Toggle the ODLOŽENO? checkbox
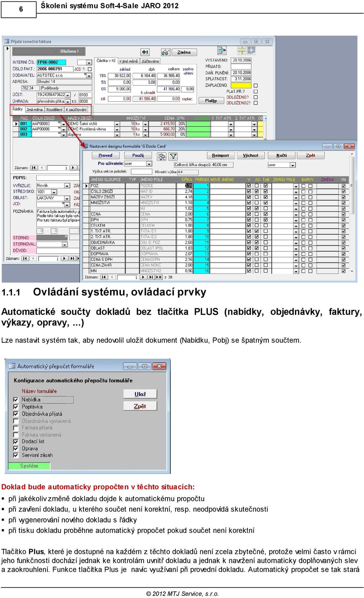 click(x=255, y=97)
